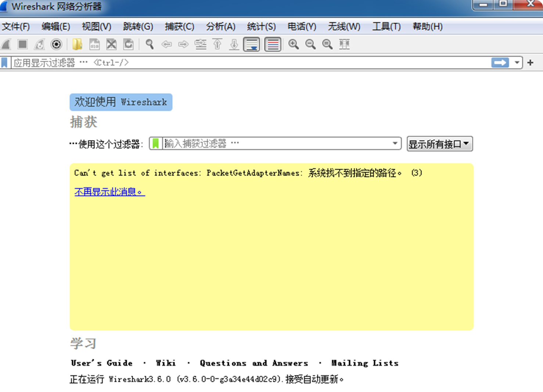Restart the current capture
This screenshot has width=543, height=392.
39,44
